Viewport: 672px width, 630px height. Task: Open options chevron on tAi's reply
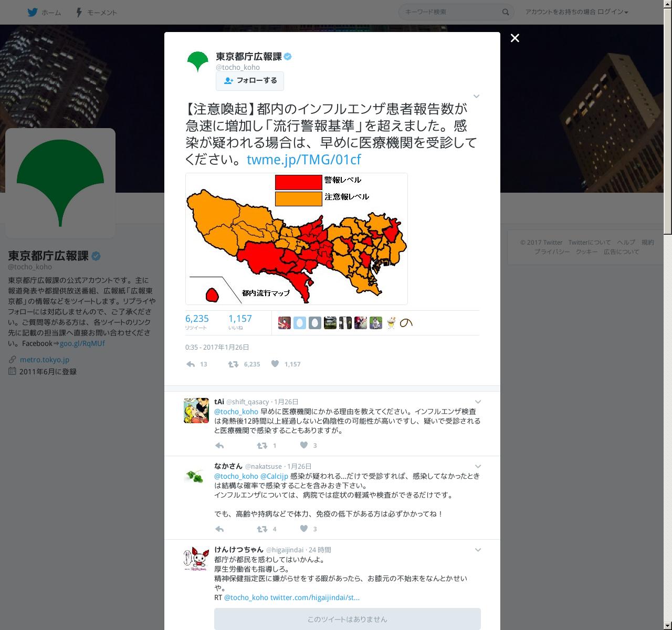[x=478, y=402]
